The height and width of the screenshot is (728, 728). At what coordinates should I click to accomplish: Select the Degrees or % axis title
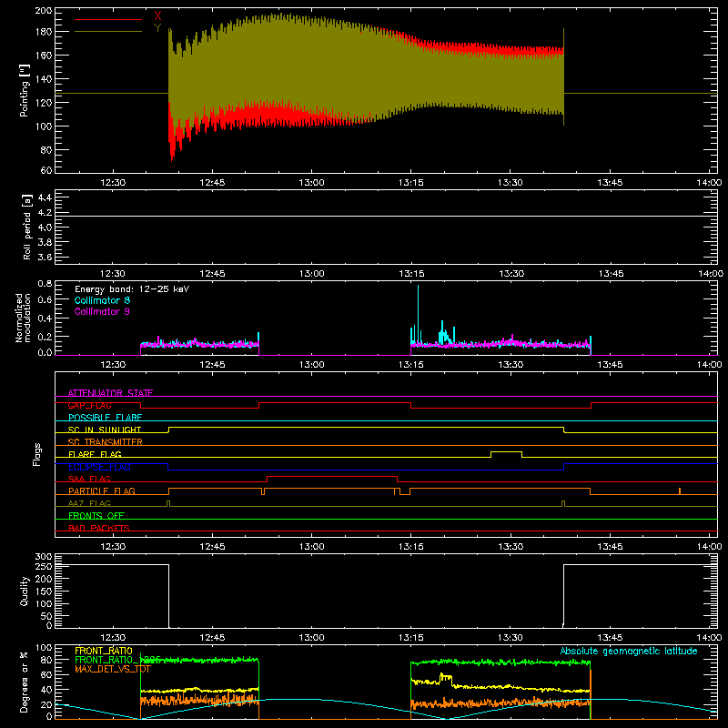[25, 682]
